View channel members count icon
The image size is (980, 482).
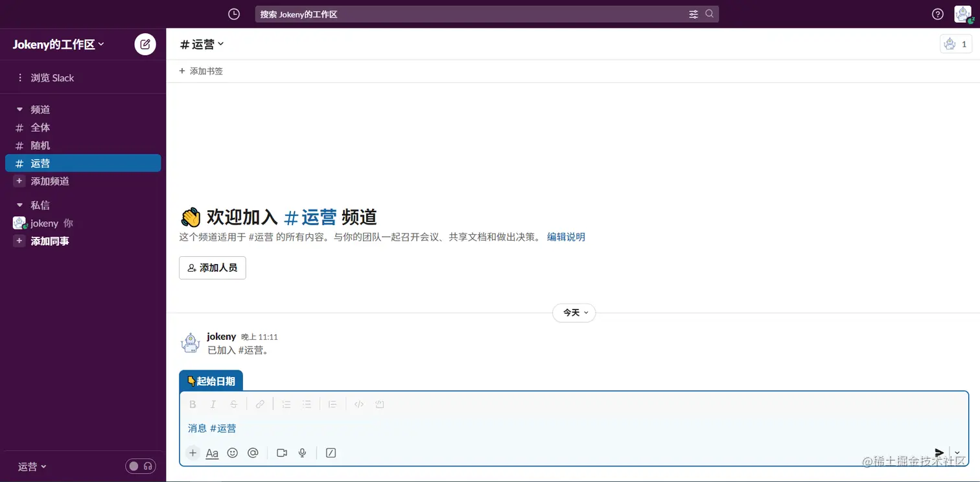pyautogui.click(x=956, y=44)
